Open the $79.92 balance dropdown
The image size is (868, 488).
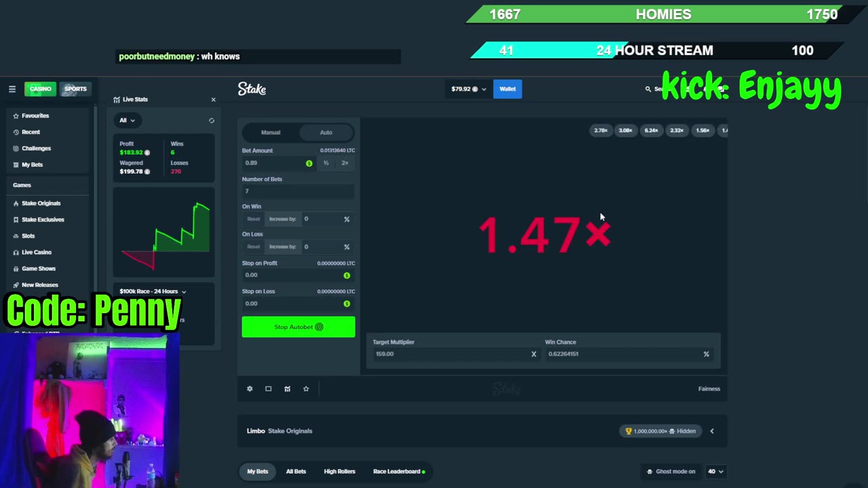pos(469,89)
